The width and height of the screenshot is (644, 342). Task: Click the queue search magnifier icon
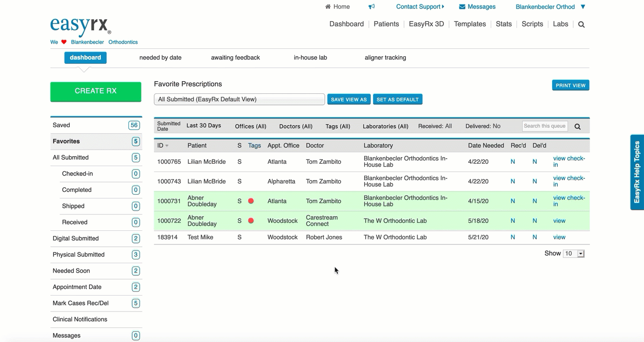(577, 126)
